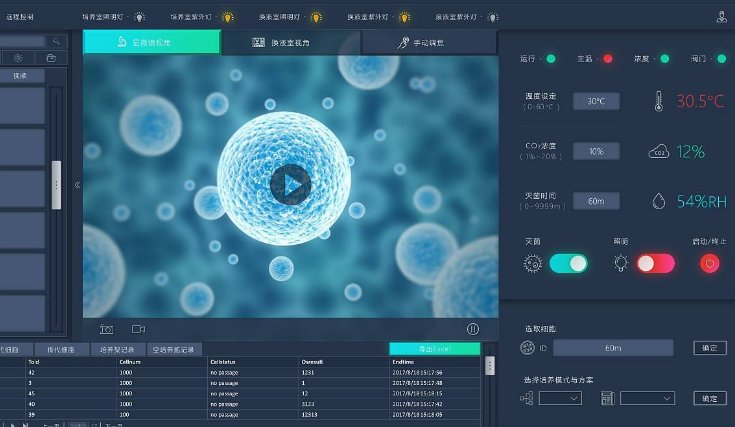Click the hierarchy mode icon
Viewport: 735px width, 427px height.
coord(527,398)
